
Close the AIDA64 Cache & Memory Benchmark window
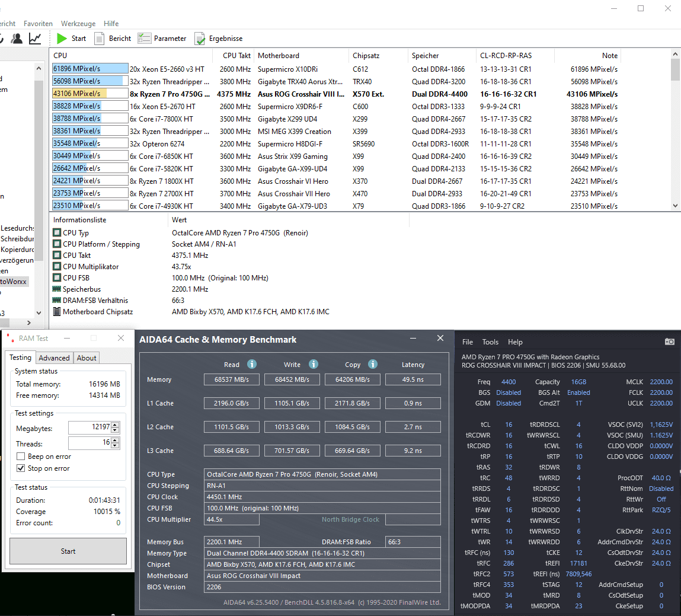click(x=440, y=338)
